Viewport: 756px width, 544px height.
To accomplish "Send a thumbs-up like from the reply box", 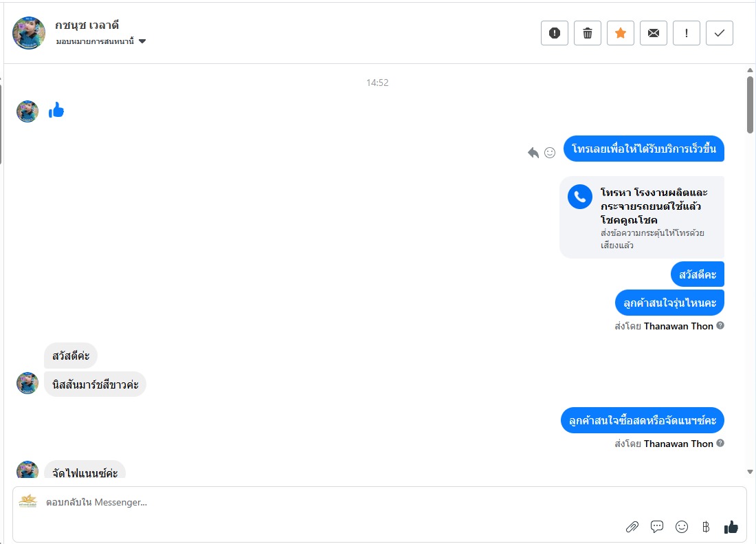I will pos(731,527).
